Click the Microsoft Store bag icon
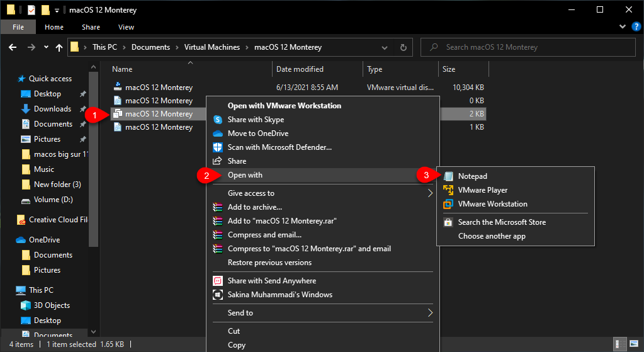The image size is (644, 352). (x=448, y=222)
